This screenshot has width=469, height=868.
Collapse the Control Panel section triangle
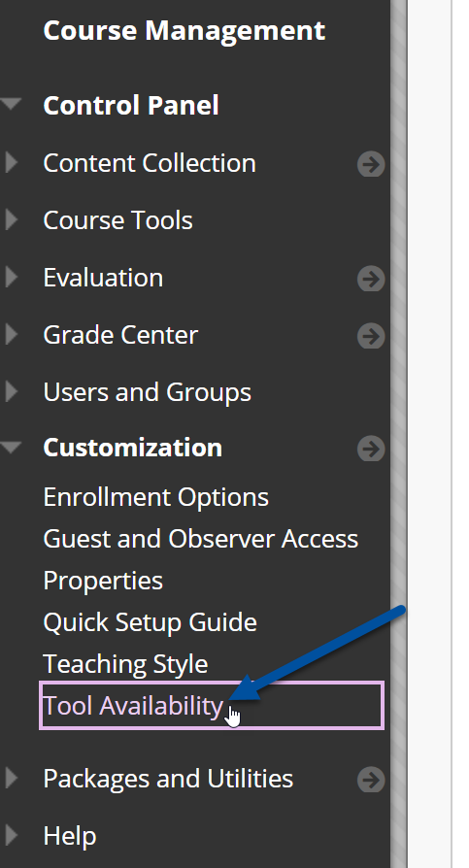click(x=11, y=104)
